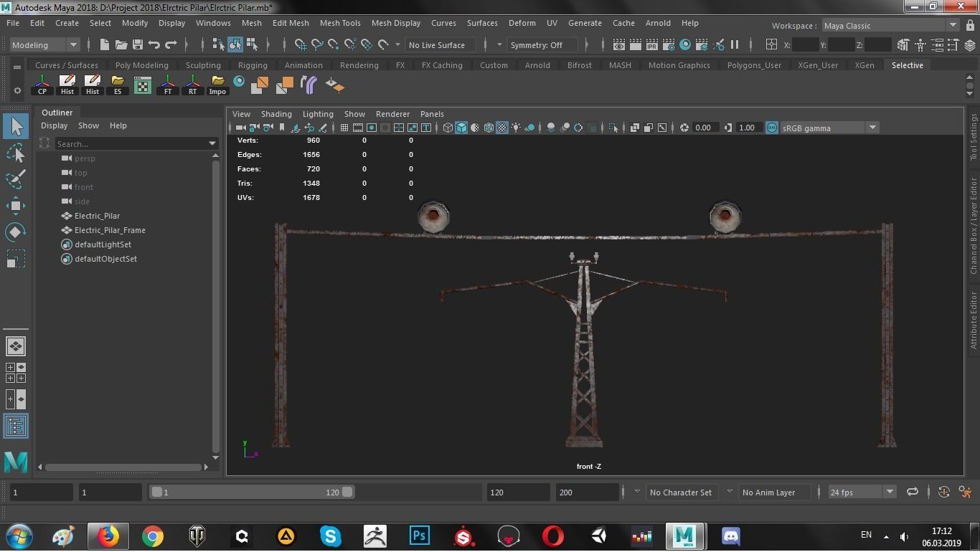Activate snap to grids icon
980x552 pixels.
tap(301, 44)
